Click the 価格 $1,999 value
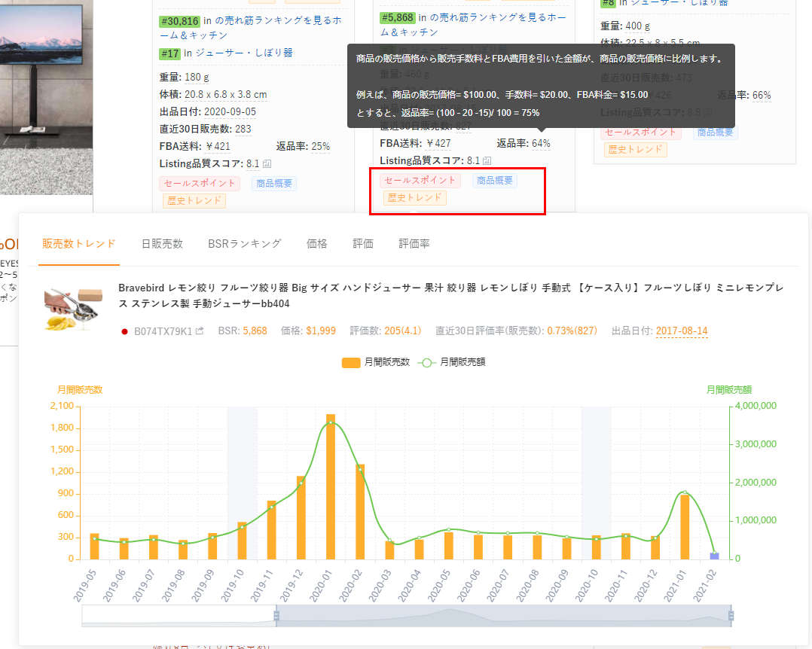Viewport: 812px width, 649px height. click(x=321, y=331)
